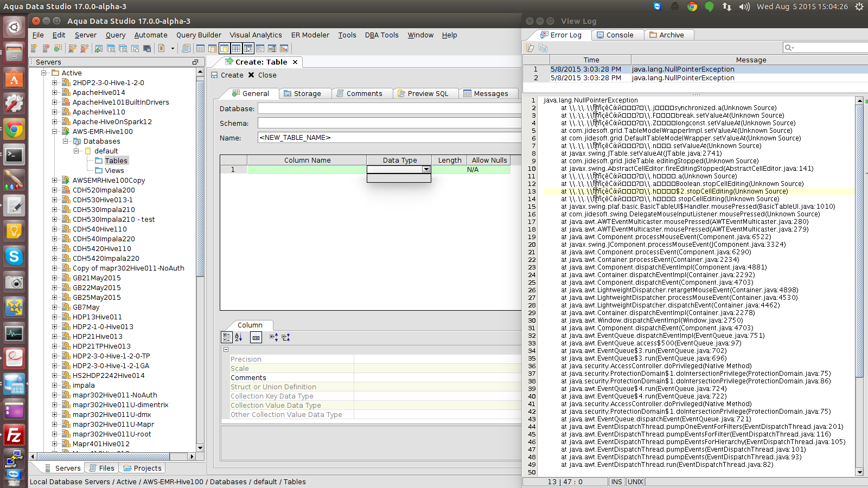
Task: Select the Views node in the tree
Action: [114, 170]
